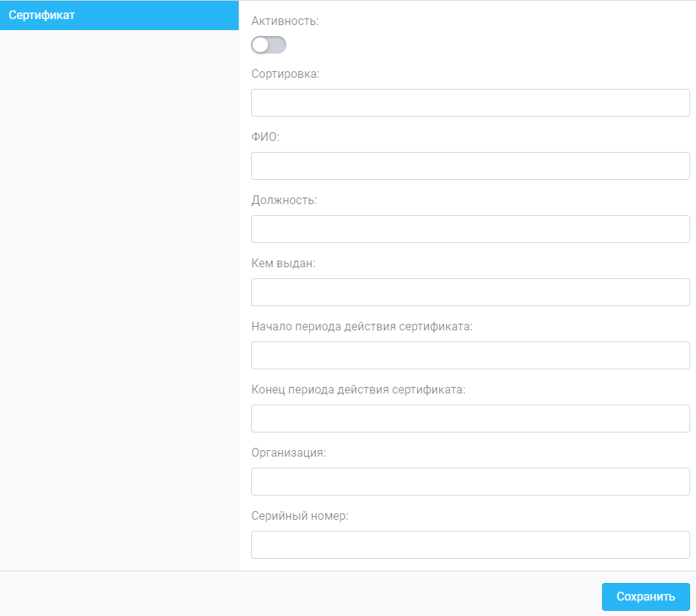
Task: Click the Кем выдан label
Action: pyautogui.click(x=283, y=264)
